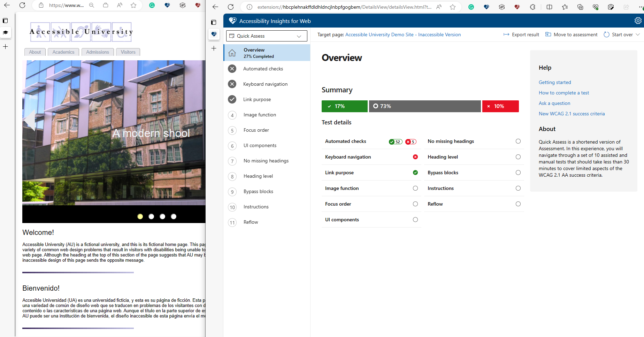Open favorites list icon in toolbar
The image size is (644, 337).
565,7
